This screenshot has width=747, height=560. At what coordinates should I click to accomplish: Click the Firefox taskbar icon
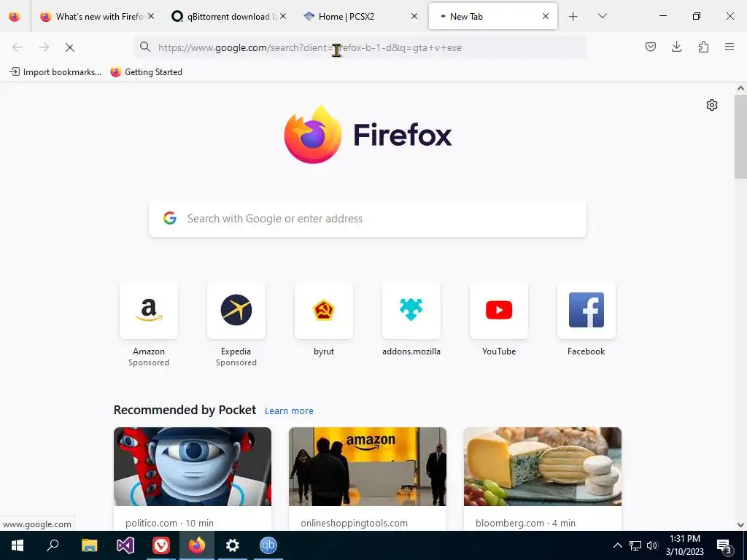(197, 545)
